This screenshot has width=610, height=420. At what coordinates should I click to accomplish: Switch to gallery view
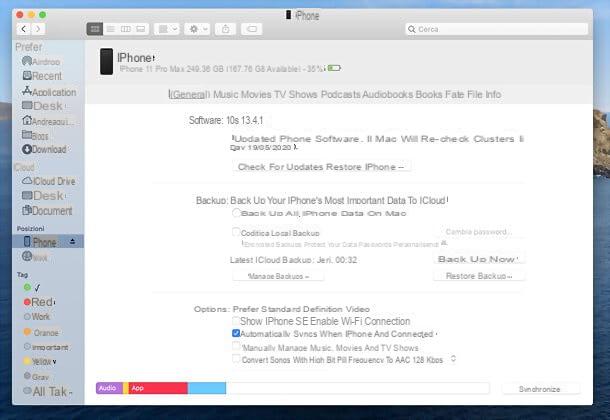click(141, 29)
